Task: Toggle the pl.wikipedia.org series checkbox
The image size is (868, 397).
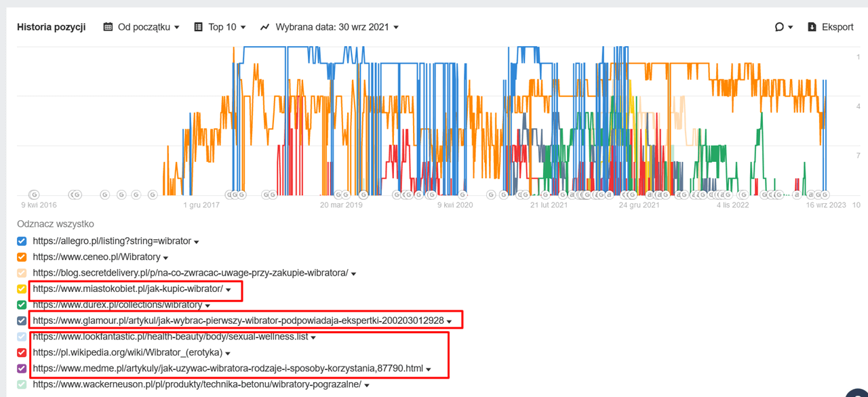Action: point(22,353)
